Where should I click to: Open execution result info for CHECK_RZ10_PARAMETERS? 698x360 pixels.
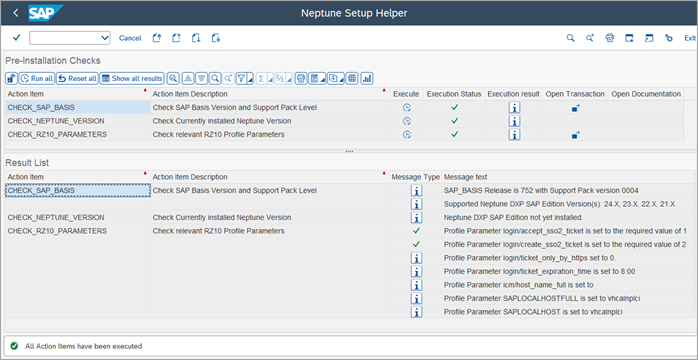click(514, 134)
